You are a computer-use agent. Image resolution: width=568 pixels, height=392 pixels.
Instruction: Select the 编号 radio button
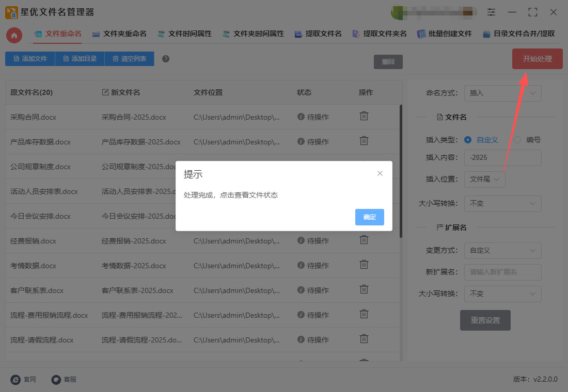pyautogui.click(x=517, y=140)
